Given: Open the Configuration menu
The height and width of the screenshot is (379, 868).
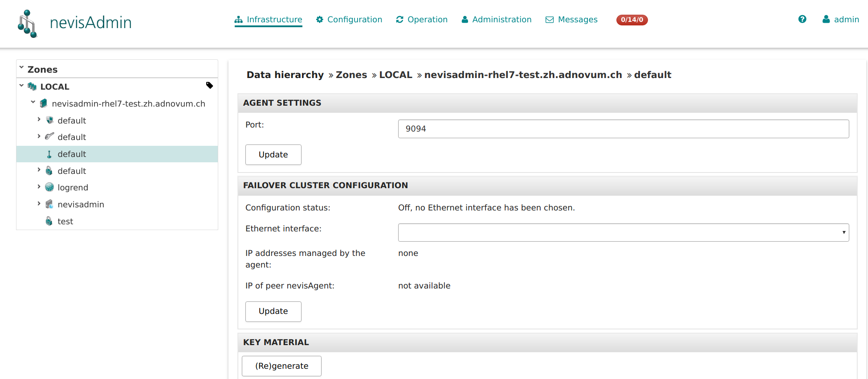Looking at the screenshot, I should tap(349, 20).
